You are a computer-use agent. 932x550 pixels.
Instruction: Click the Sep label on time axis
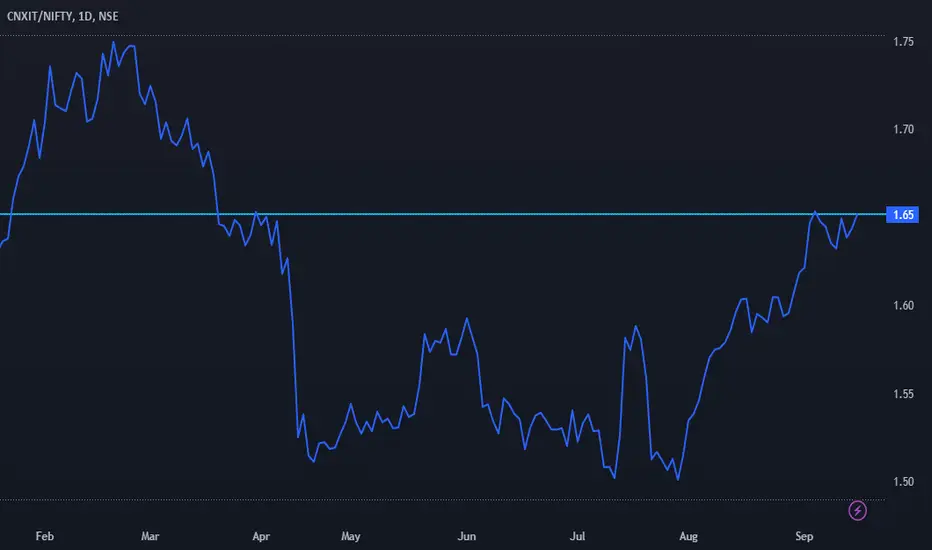coord(804,536)
